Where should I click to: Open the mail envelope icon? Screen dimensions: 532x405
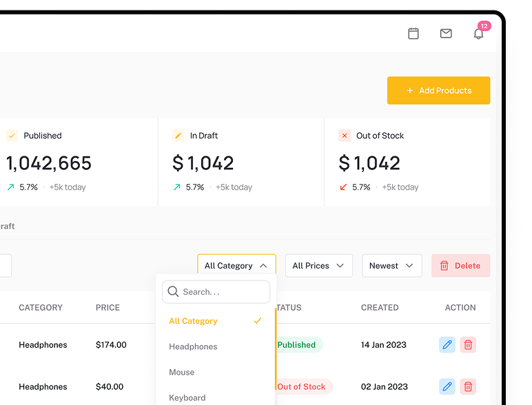pos(446,33)
